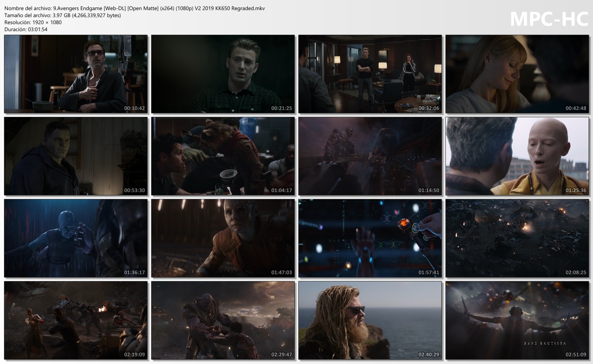The width and height of the screenshot is (593, 364).
Task: Select the thumbnail at 01:47:03
Action: (223, 238)
